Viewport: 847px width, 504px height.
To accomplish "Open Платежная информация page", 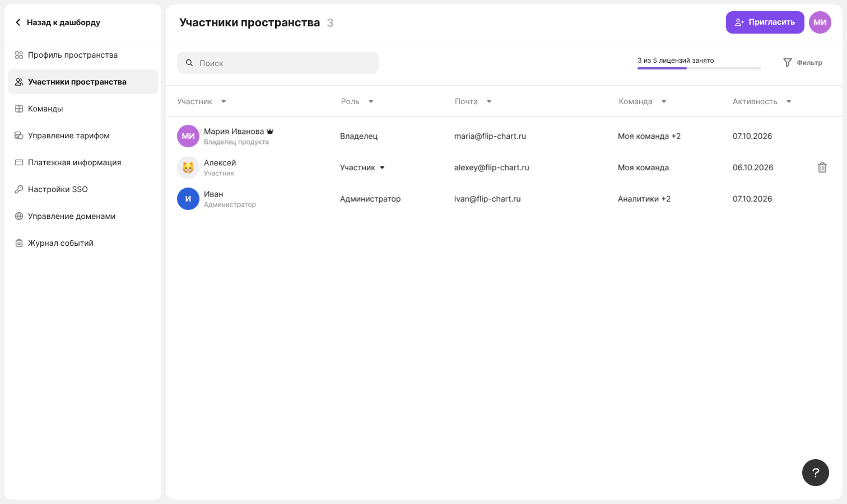I will tap(83, 162).
